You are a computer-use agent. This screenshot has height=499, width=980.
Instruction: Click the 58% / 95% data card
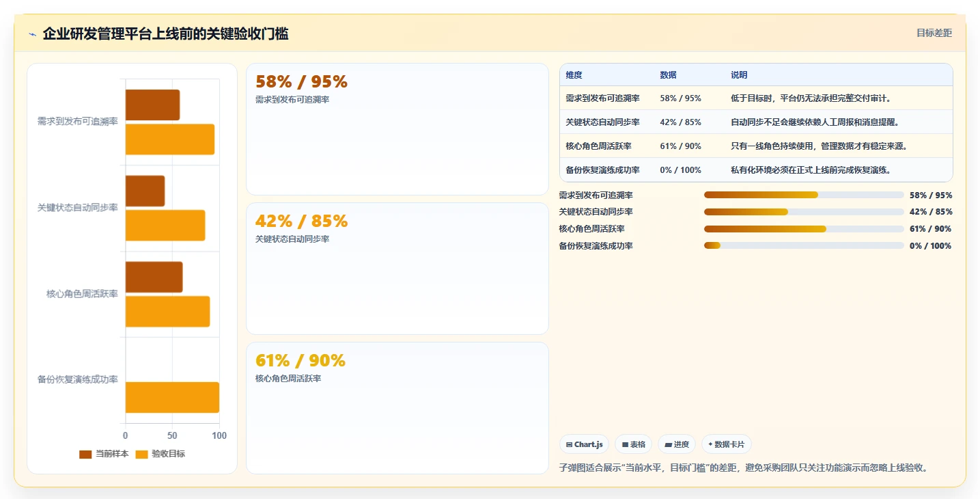click(397, 129)
